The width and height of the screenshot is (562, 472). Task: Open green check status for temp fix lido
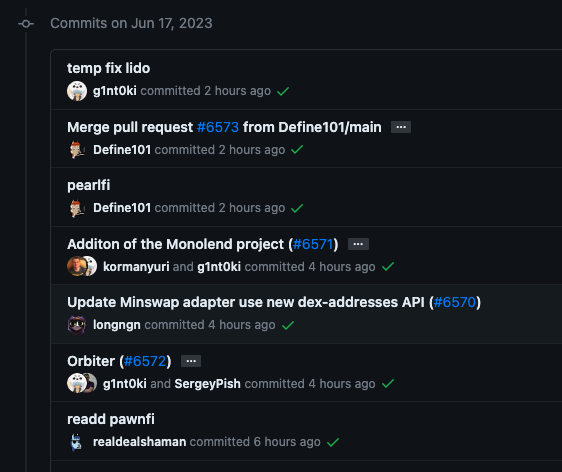[x=283, y=91]
